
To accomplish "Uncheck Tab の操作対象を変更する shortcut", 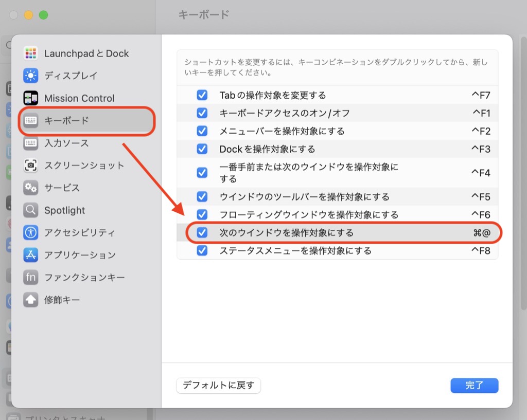I will tap(202, 95).
